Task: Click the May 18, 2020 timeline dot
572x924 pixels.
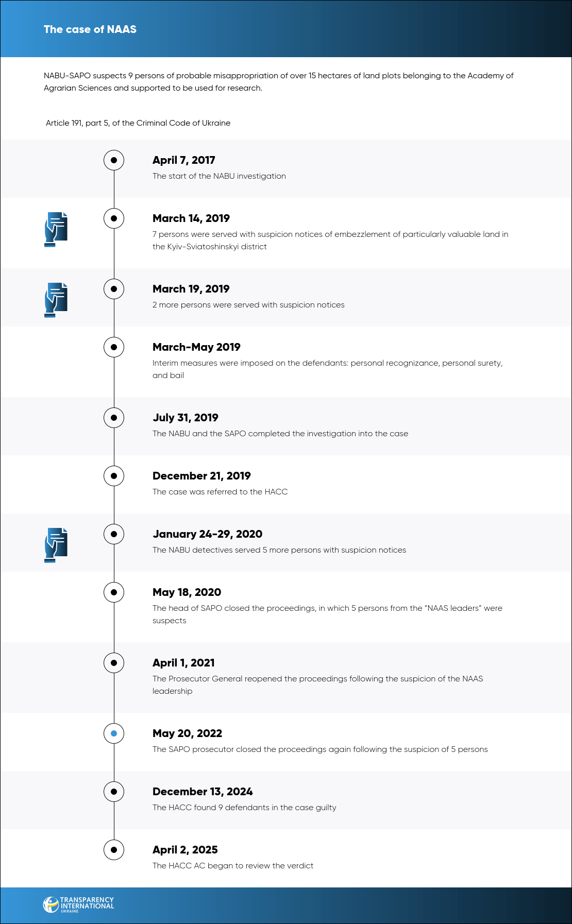Action: [x=114, y=592]
